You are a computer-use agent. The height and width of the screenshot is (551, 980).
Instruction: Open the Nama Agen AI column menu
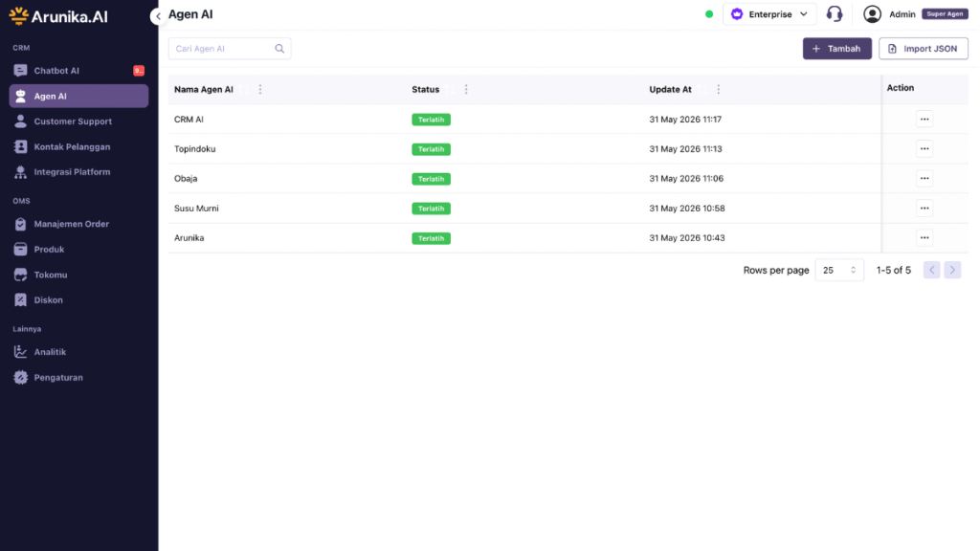tap(260, 89)
